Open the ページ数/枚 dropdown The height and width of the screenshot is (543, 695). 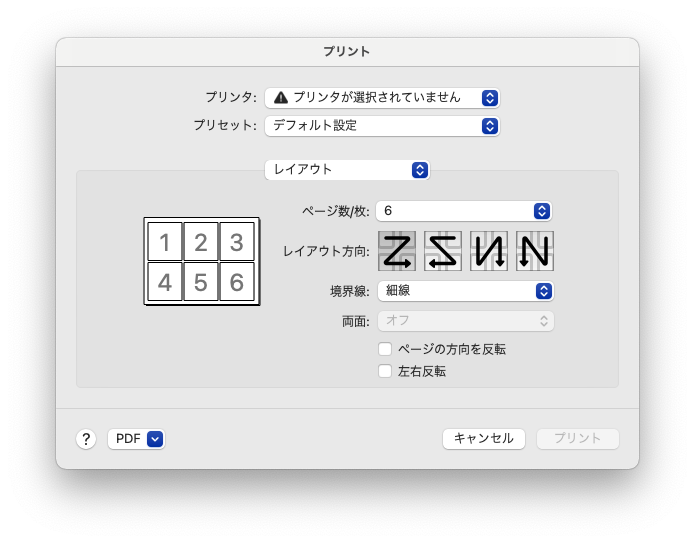pyautogui.click(x=464, y=211)
